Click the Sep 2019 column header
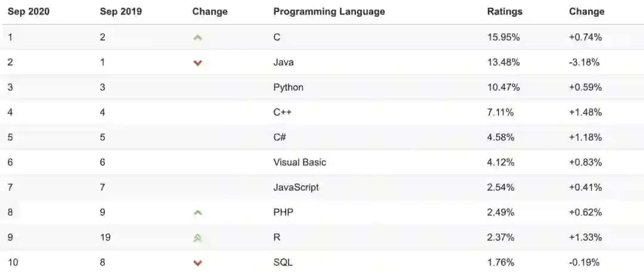The width and height of the screenshot is (644, 272). 120,11
